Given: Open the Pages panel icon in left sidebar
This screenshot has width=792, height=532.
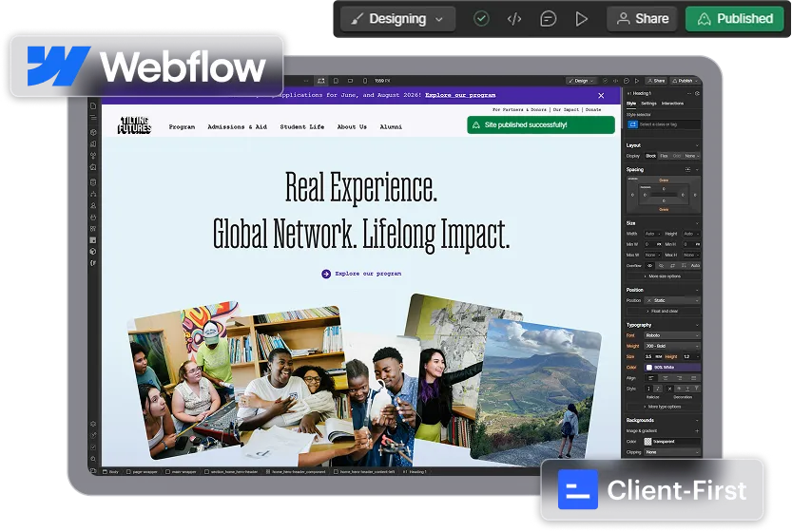Looking at the screenshot, I should tap(93, 106).
